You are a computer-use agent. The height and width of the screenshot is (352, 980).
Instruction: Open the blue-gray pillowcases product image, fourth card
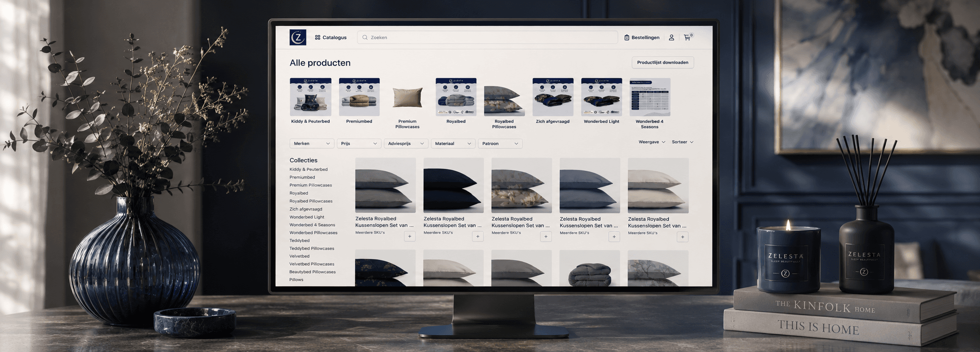[x=590, y=185]
